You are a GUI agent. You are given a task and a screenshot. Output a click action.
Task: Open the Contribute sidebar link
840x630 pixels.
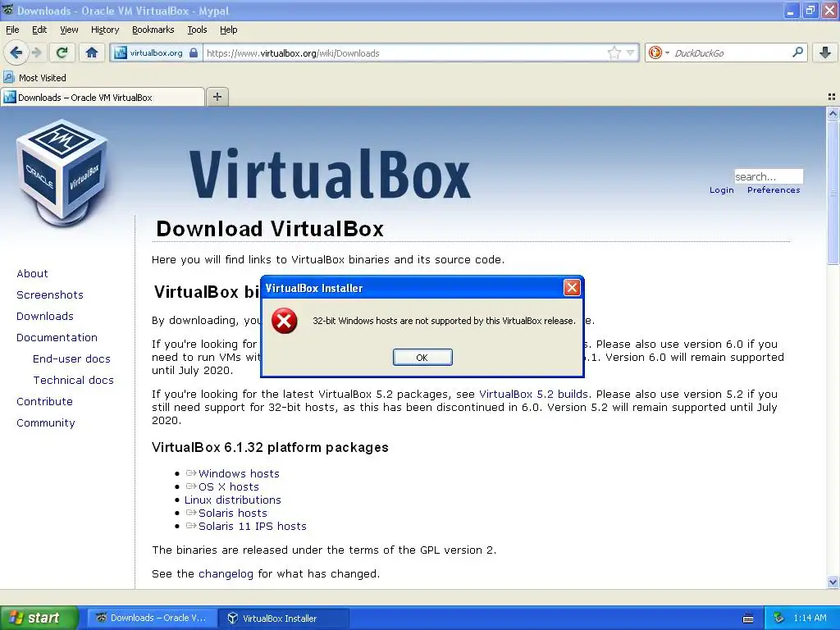click(44, 402)
